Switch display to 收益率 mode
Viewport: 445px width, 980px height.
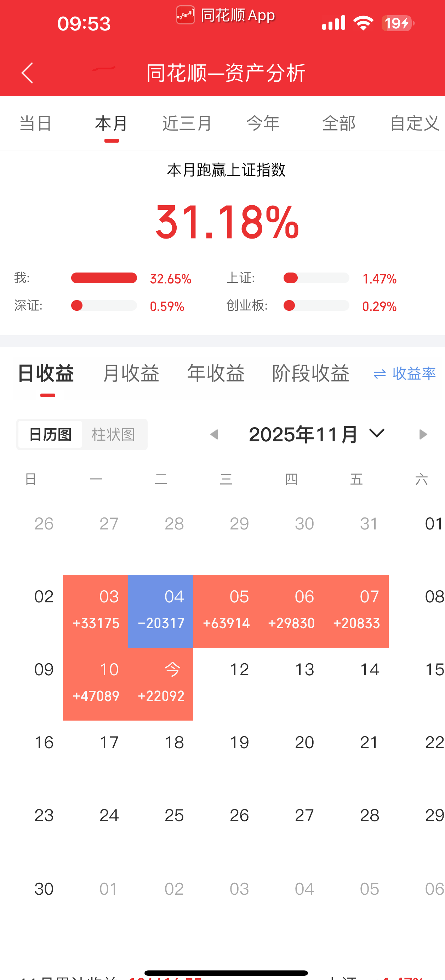[405, 374]
